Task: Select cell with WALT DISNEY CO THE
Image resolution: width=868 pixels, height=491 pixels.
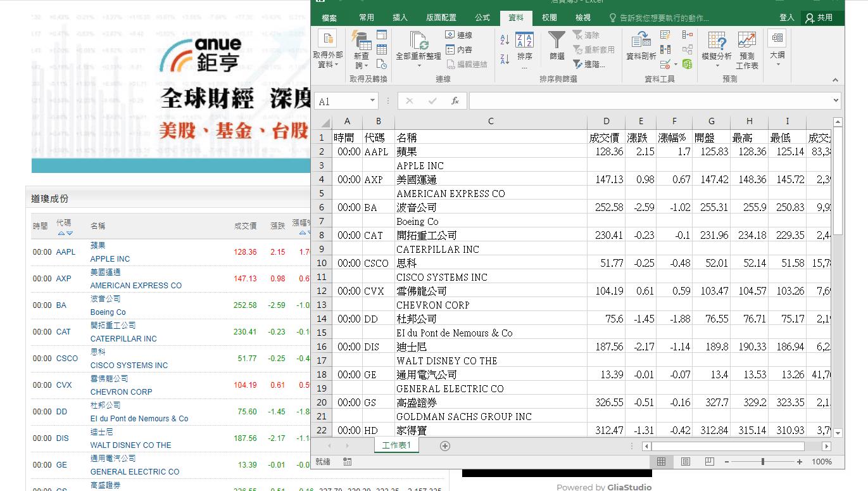Action: pyautogui.click(x=491, y=361)
